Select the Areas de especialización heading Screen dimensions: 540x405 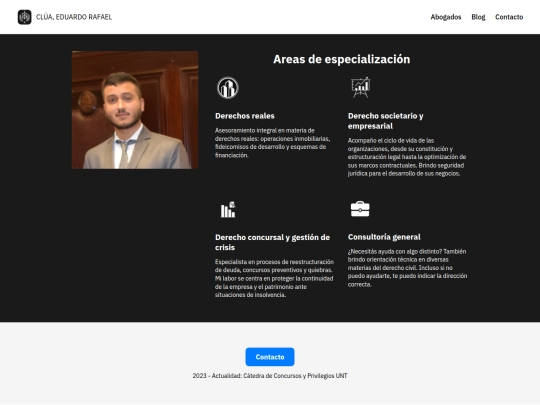pos(341,59)
